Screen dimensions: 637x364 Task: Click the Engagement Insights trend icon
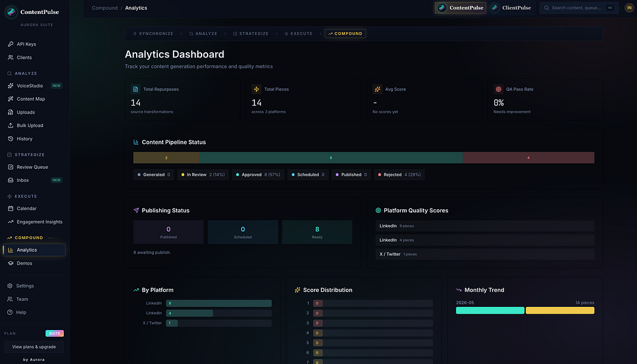click(10, 221)
